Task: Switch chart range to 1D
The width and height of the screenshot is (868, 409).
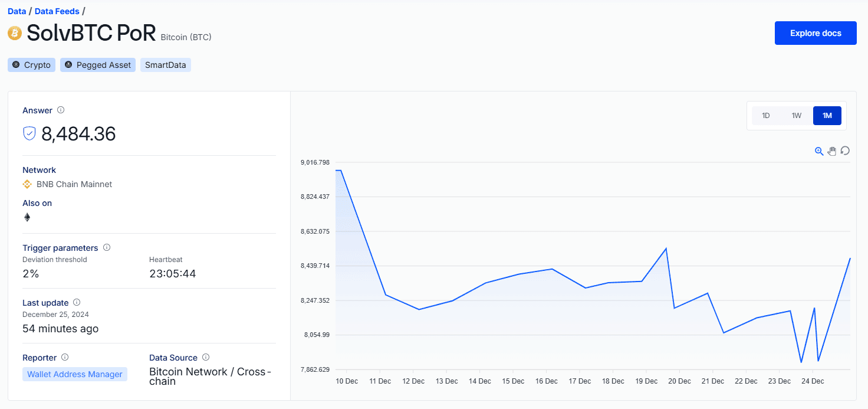Action: 766,116
